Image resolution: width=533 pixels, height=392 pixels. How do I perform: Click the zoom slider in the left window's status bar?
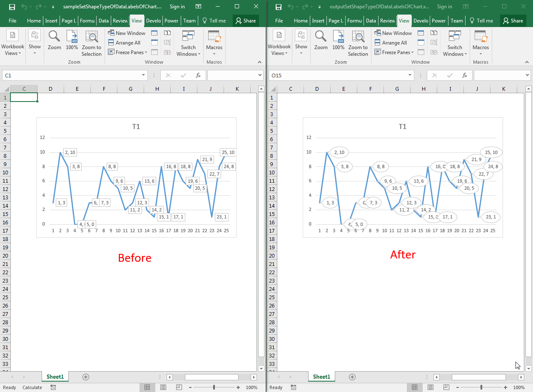tap(214, 387)
